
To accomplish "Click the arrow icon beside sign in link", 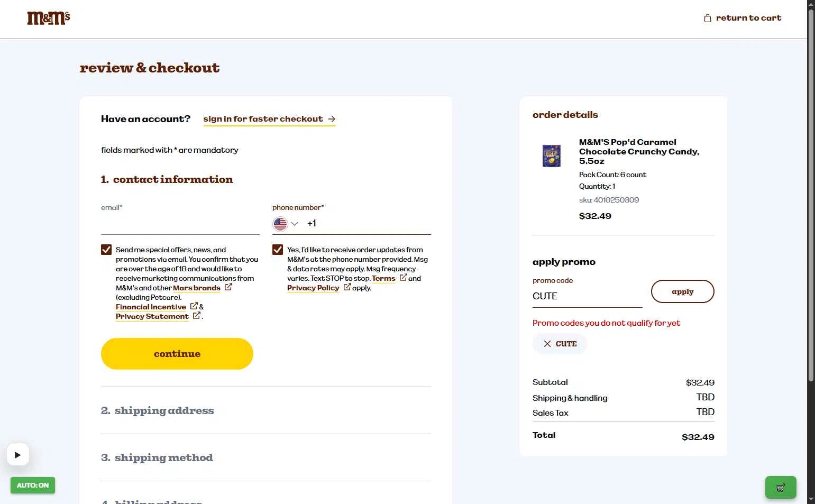I will pos(332,119).
